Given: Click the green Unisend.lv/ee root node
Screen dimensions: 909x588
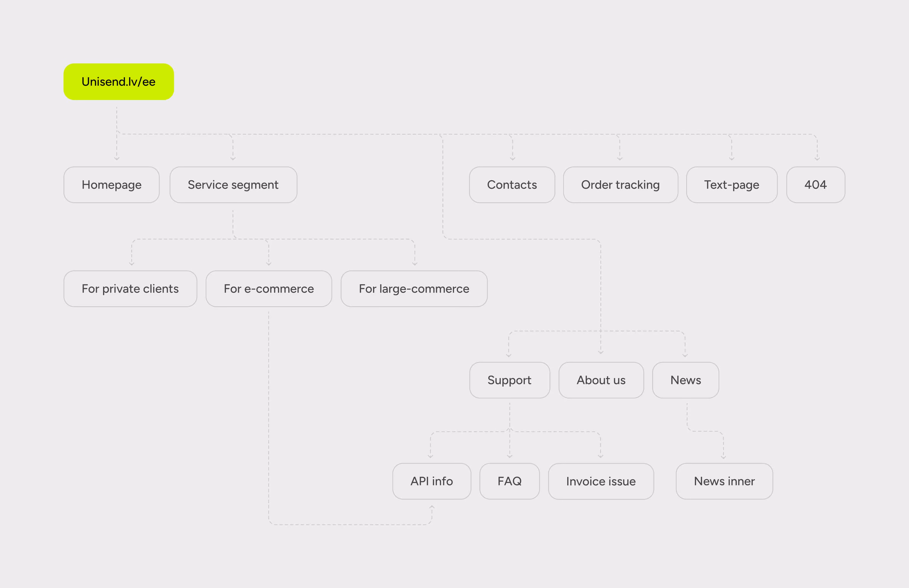Looking at the screenshot, I should (x=119, y=82).
